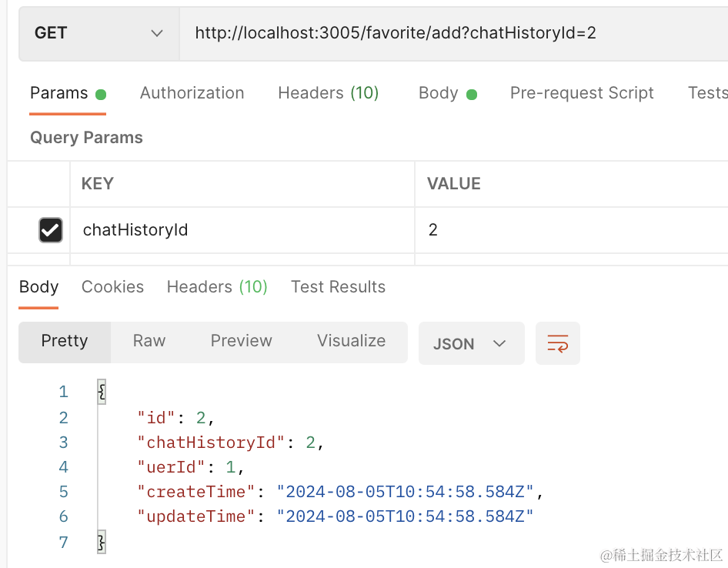
Task: Click the Visualize view button
Action: coord(351,341)
